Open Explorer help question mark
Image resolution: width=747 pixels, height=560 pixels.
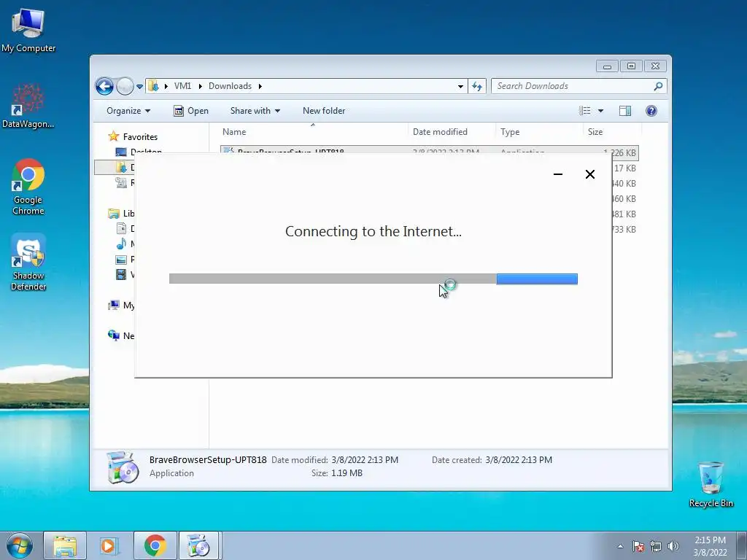(x=651, y=111)
